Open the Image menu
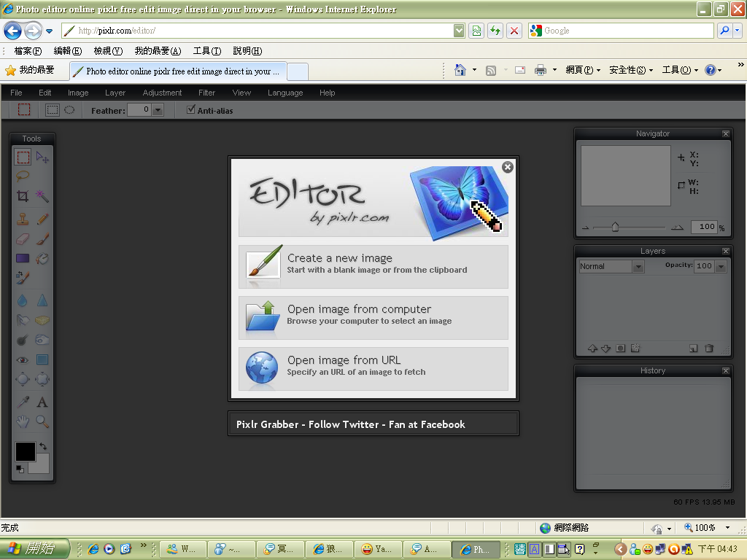 78,93
